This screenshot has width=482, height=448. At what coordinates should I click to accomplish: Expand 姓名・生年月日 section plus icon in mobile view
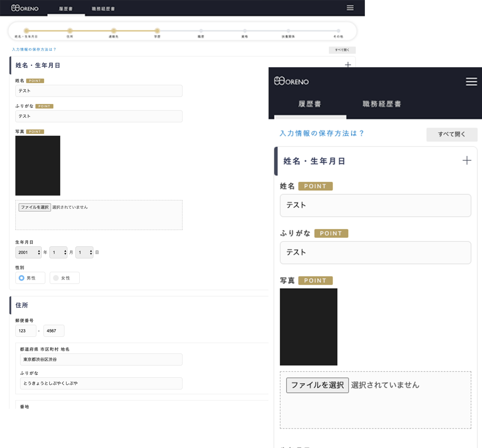467,160
